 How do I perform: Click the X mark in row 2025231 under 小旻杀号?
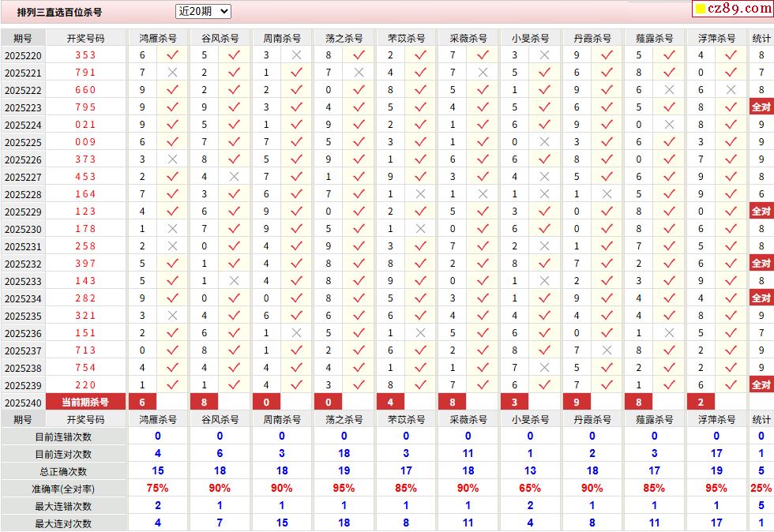544,246
